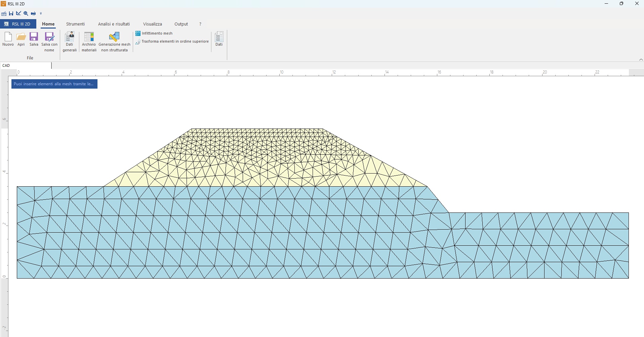Start Generazione mesh non strutturata
Image resolution: width=644 pixels, height=337 pixels.
tap(114, 42)
